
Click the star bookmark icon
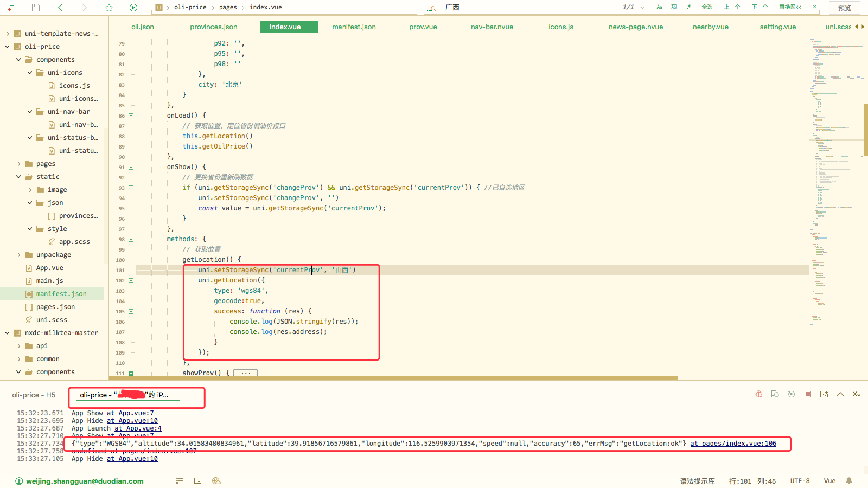tap(109, 7)
